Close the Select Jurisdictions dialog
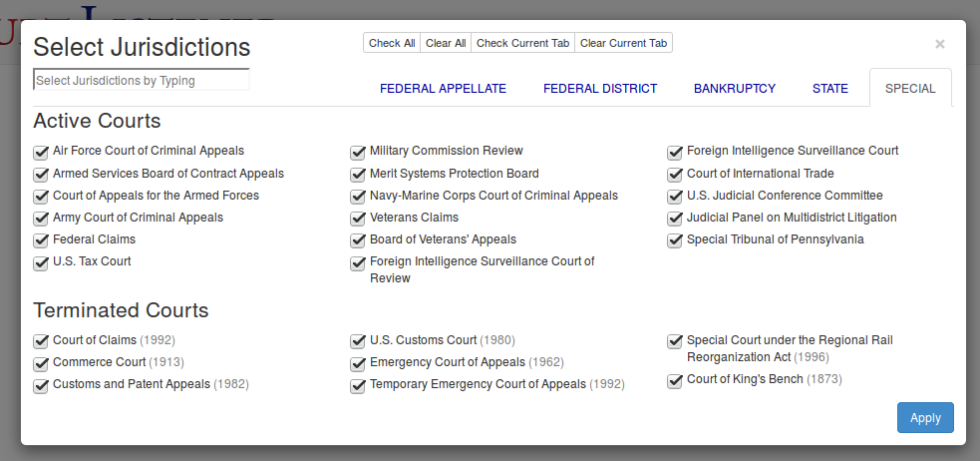Viewport: 980px width, 461px height. 939,44
